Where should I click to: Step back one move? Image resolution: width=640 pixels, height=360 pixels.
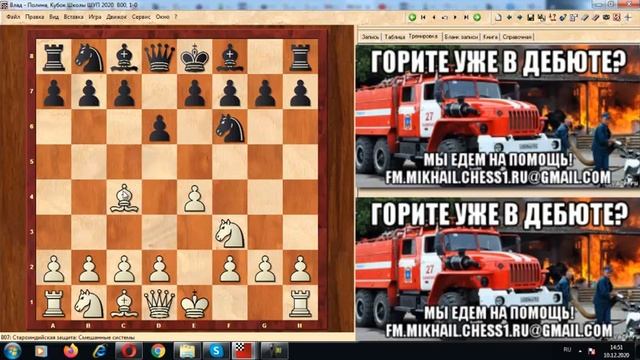(x=433, y=17)
